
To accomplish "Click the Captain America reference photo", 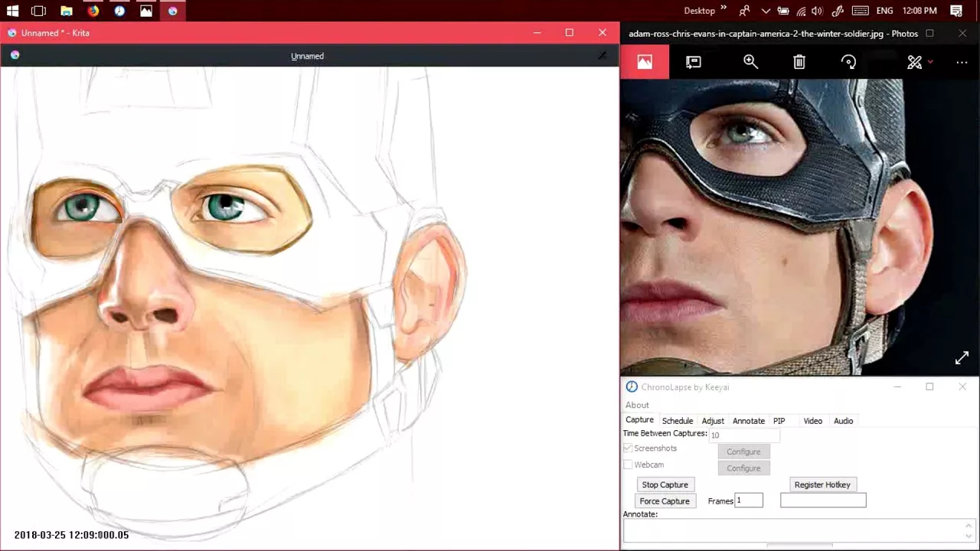I will click(800, 227).
